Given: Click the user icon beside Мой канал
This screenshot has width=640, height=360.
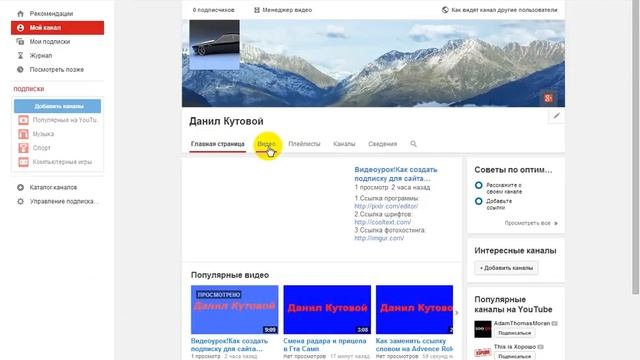Looking at the screenshot, I should point(20,28).
